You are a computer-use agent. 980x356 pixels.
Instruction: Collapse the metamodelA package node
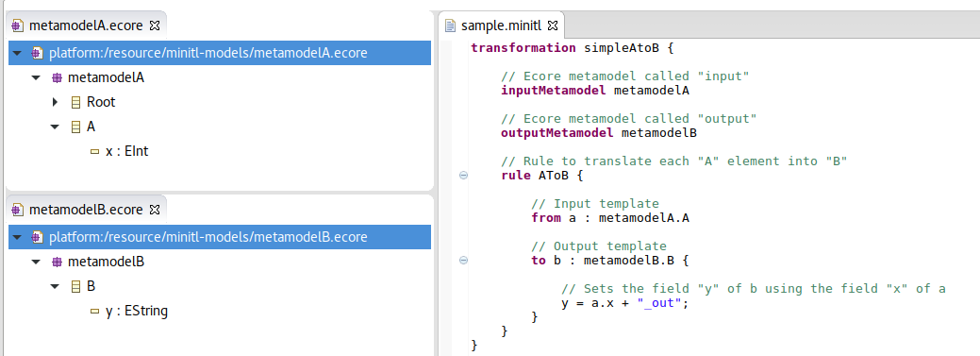point(36,78)
